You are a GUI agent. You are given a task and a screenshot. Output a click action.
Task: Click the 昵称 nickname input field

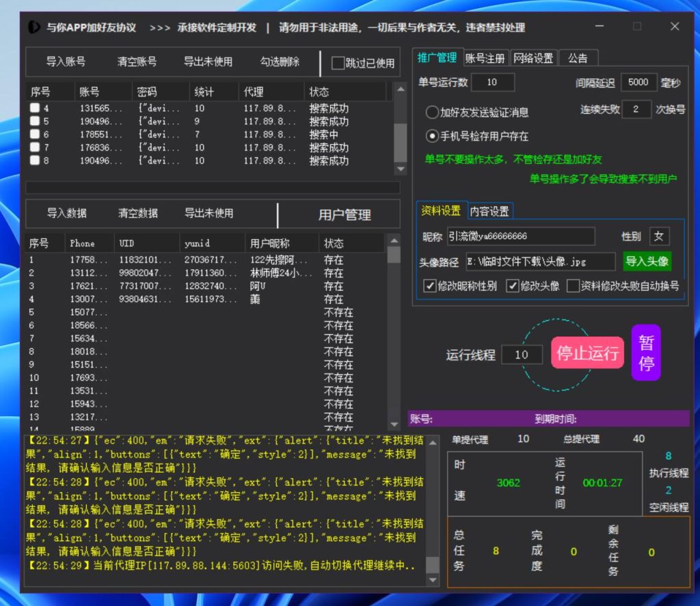(x=520, y=236)
